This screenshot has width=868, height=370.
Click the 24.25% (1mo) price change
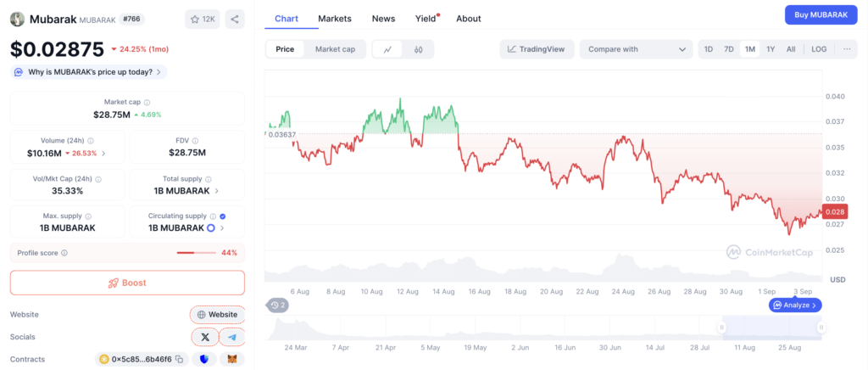tap(140, 49)
